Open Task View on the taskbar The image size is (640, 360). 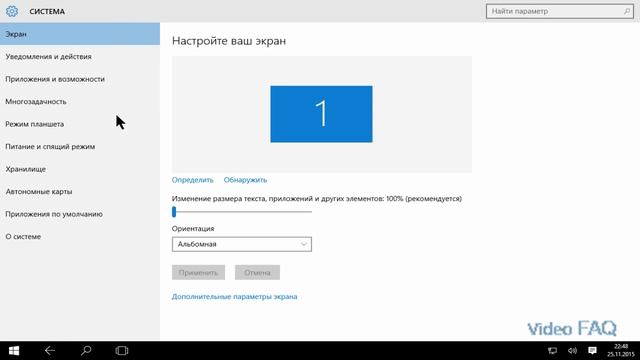point(122,350)
